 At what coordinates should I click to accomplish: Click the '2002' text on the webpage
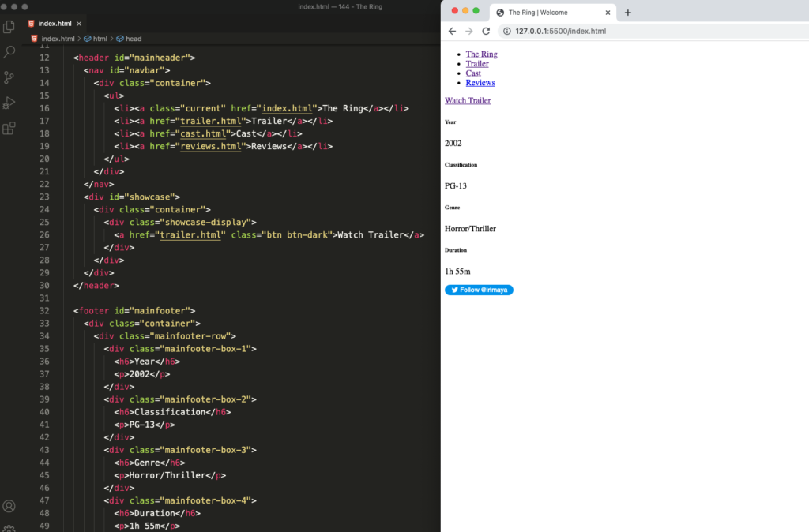(x=453, y=144)
